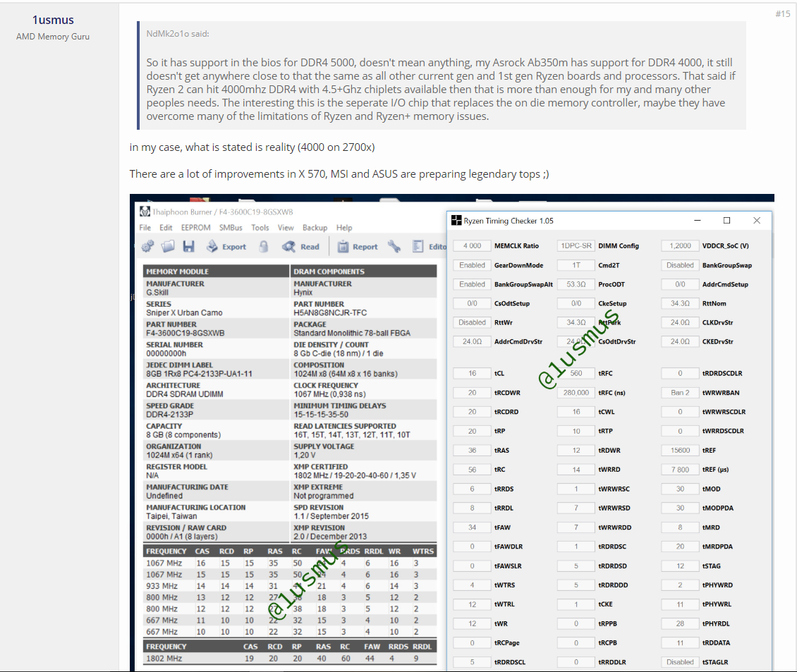Close the Ryzen Timing Checker window
Viewport: 797px width, 672px height.
(757, 221)
